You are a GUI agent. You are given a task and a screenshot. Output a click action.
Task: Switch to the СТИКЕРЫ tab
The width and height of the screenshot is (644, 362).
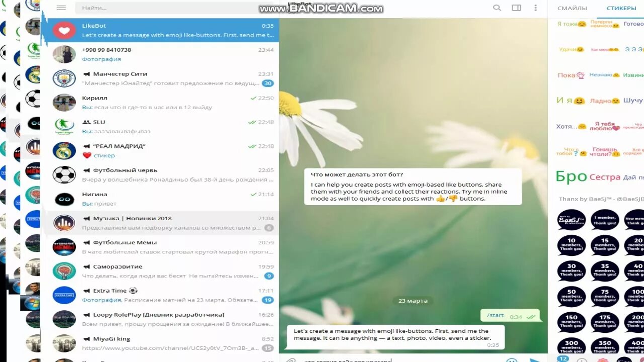pos(621,8)
